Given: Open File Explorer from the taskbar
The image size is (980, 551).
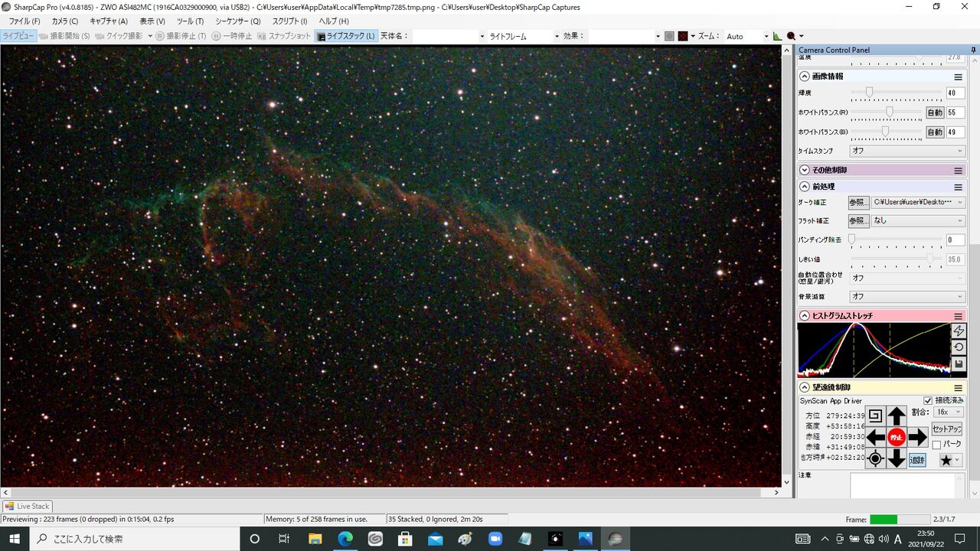Looking at the screenshot, I should 315,539.
